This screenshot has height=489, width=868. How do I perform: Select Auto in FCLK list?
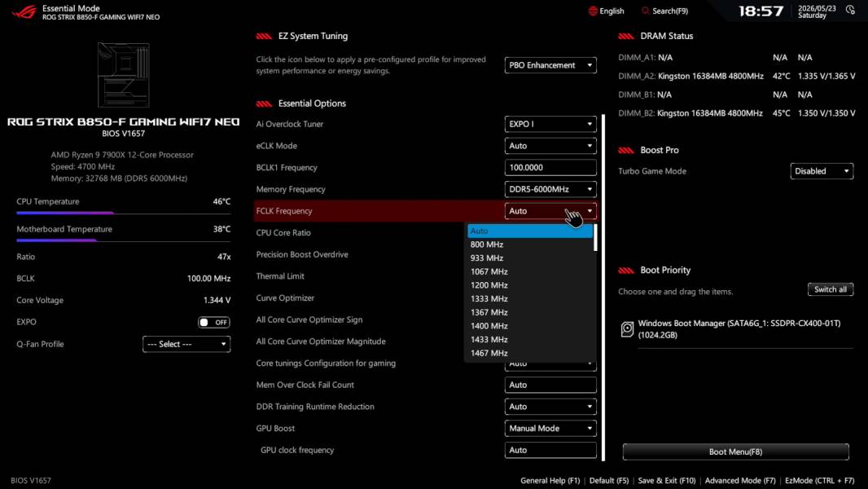point(530,231)
